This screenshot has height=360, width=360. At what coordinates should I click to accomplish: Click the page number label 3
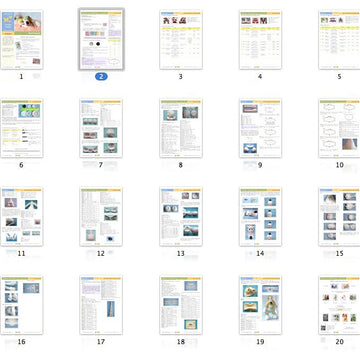click(x=181, y=77)
